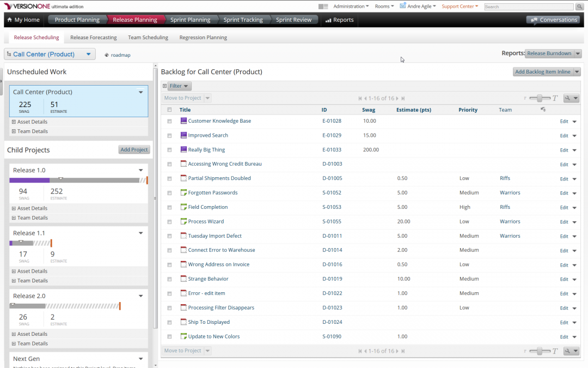Select the Partial Shipments Doubled row checkbox

pyautogui.click(x=169, y=179)
